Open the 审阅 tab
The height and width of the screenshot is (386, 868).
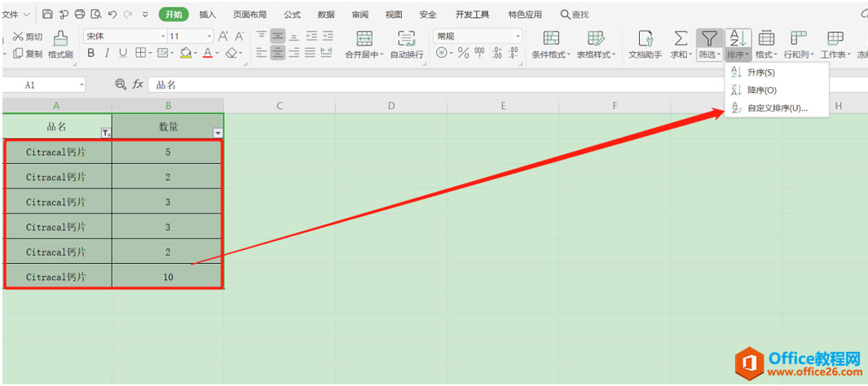[359, 15]
